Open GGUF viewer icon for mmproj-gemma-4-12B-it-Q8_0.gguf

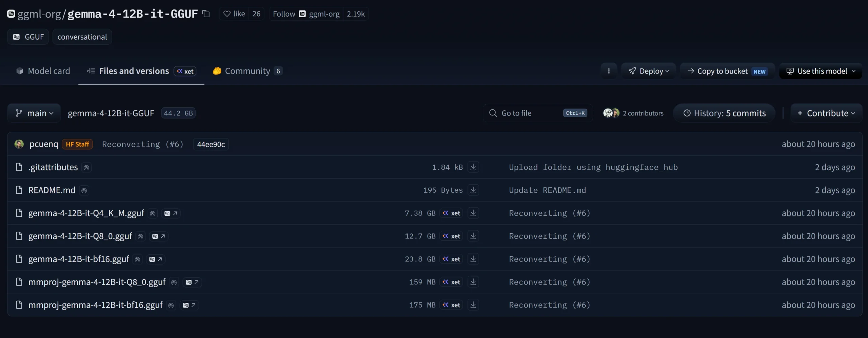[x=192, y=282]
